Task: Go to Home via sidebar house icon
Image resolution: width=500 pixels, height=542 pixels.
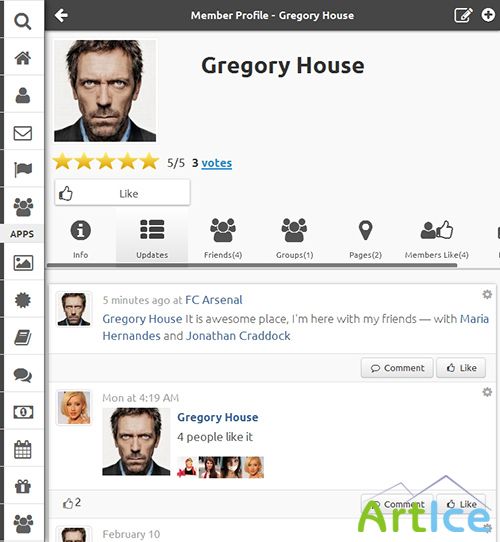Action: click(23, 58)
